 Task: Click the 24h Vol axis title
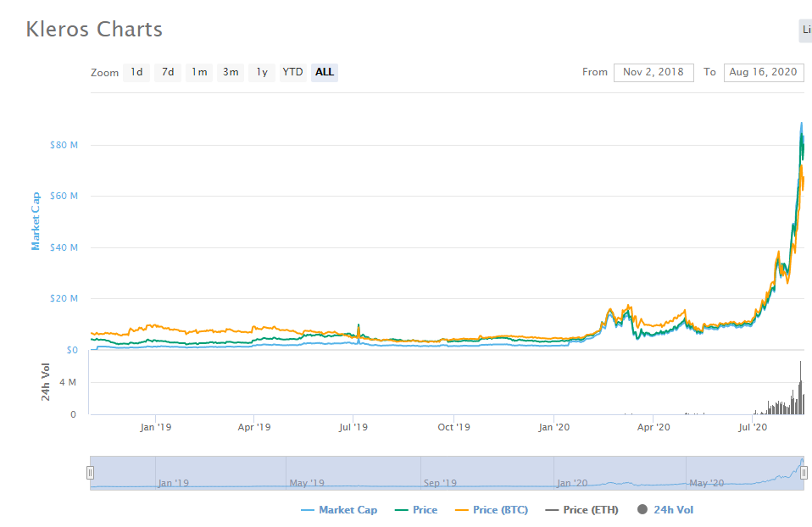(46, 382)
